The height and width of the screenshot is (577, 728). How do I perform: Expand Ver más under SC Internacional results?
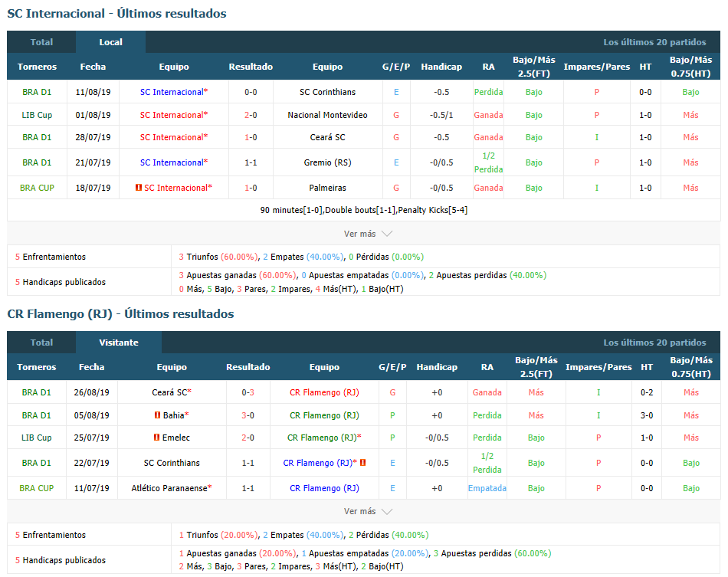[x=368, y=234]
